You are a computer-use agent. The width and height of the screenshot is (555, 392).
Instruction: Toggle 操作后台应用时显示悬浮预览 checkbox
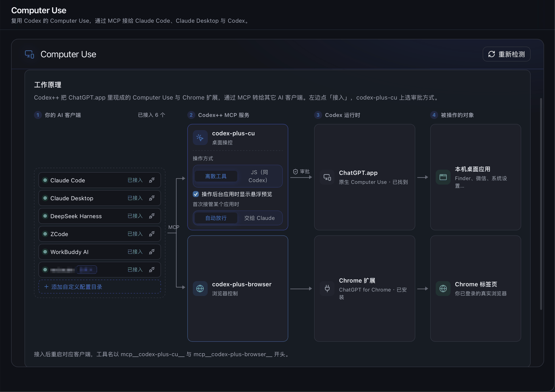(x=196, y=194)
